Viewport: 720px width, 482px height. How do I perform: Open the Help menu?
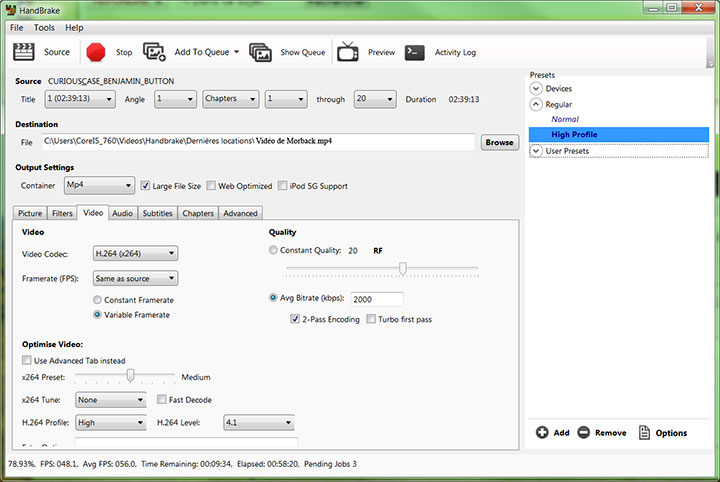(x=74, y=28)
